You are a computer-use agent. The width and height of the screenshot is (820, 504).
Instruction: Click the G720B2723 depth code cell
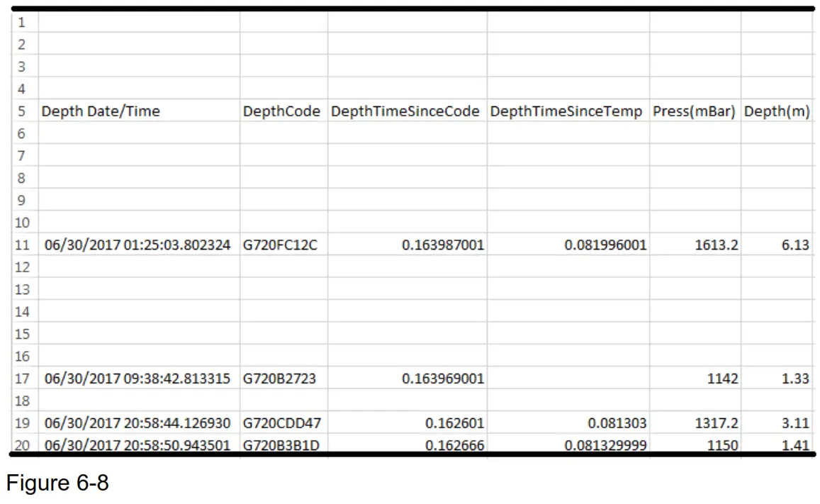click(x=284, y=378)
